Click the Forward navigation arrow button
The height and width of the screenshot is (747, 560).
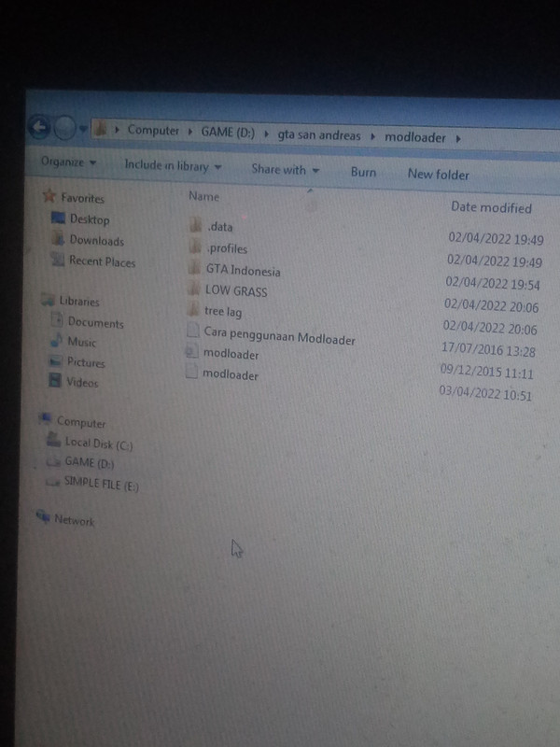click(64, 127)
